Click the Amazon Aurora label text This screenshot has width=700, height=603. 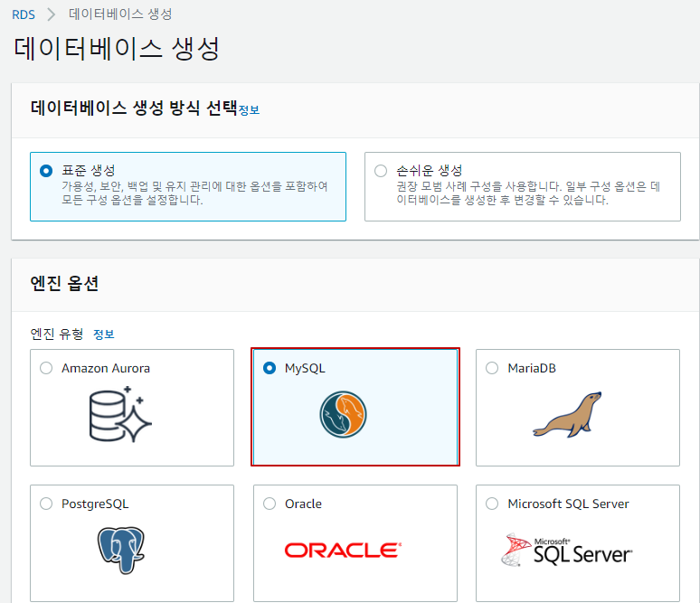106,368
